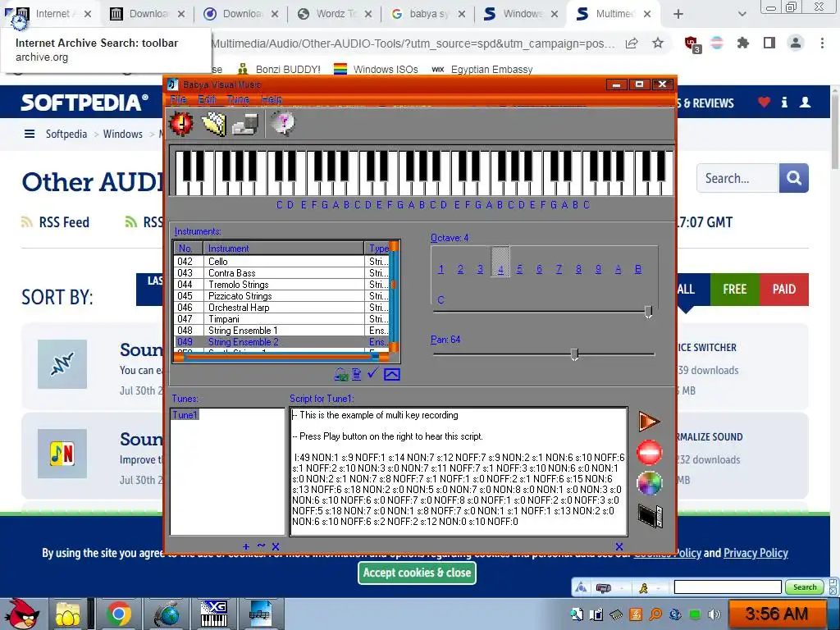Select String Ensemble 1 row
This screenshot has height=630, width=840.
tap(281, 331)
